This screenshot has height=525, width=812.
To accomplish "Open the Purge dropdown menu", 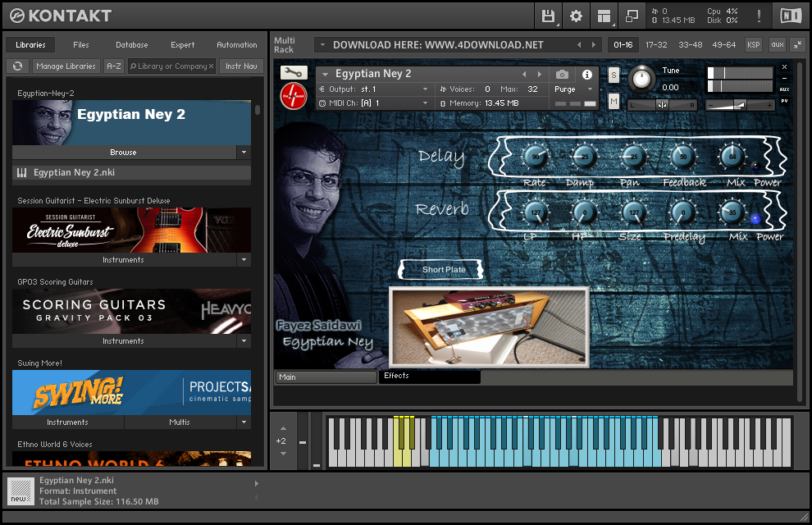I will click(x=590, y=89).
